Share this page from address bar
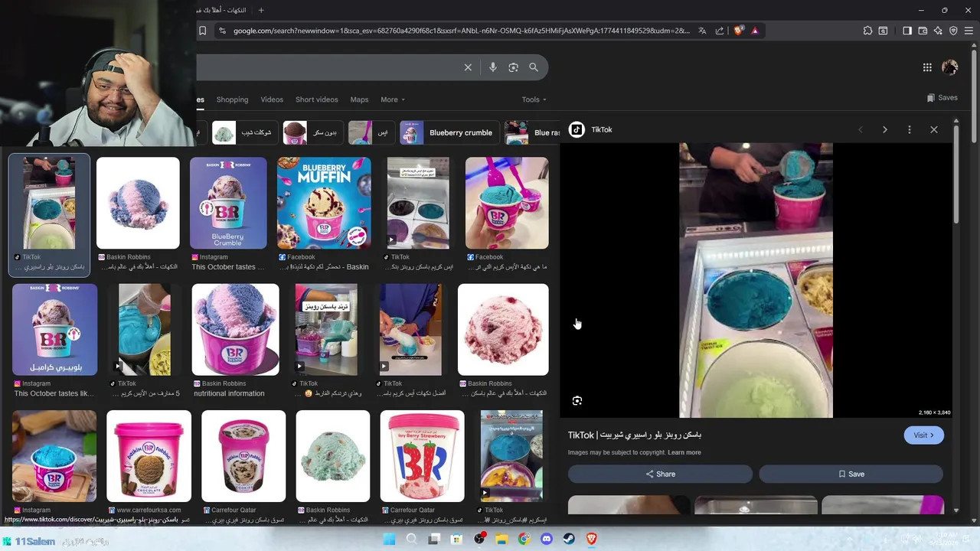 click(720, 31)
